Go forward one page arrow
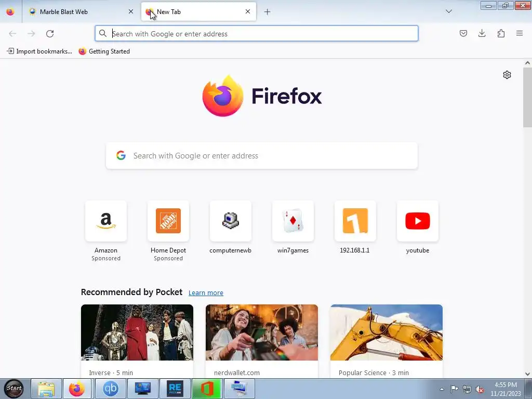The height and width of the screenshot is (399, 532). (31, 34)
